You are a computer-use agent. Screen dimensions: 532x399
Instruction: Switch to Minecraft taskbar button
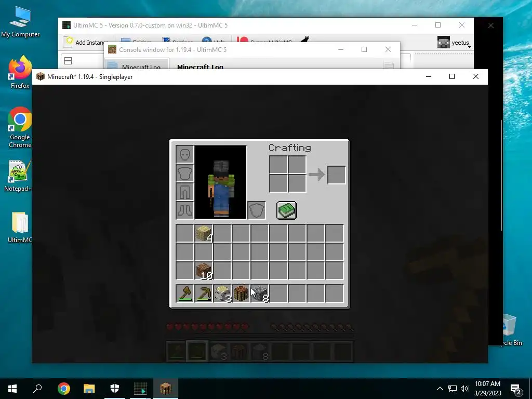coord(166,389)
